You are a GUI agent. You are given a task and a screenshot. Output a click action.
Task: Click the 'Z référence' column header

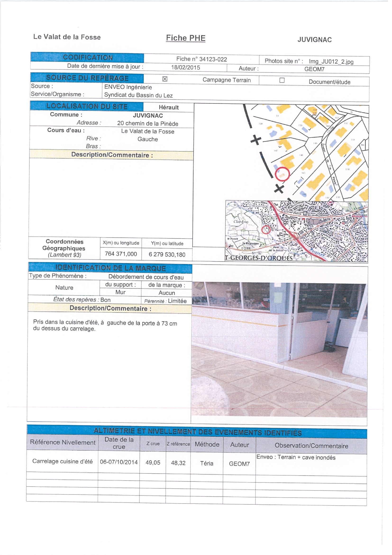click(x=178, y=444)
